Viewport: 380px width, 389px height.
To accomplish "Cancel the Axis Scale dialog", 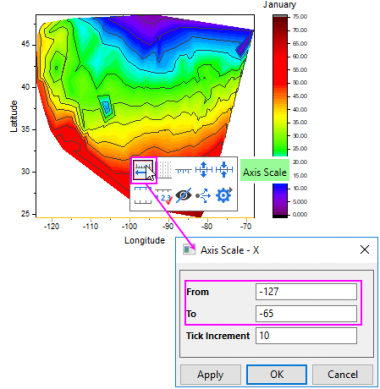I will [342, 374].
